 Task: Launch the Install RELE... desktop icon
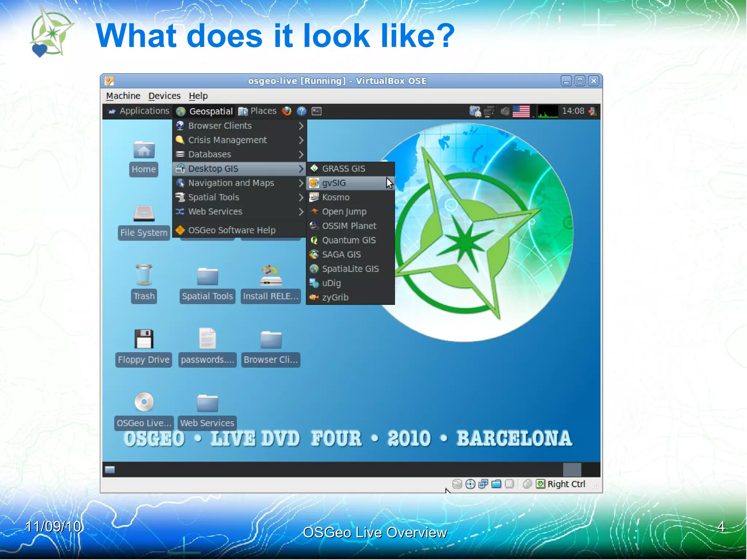pyautogui.click(x=271, y=276)
